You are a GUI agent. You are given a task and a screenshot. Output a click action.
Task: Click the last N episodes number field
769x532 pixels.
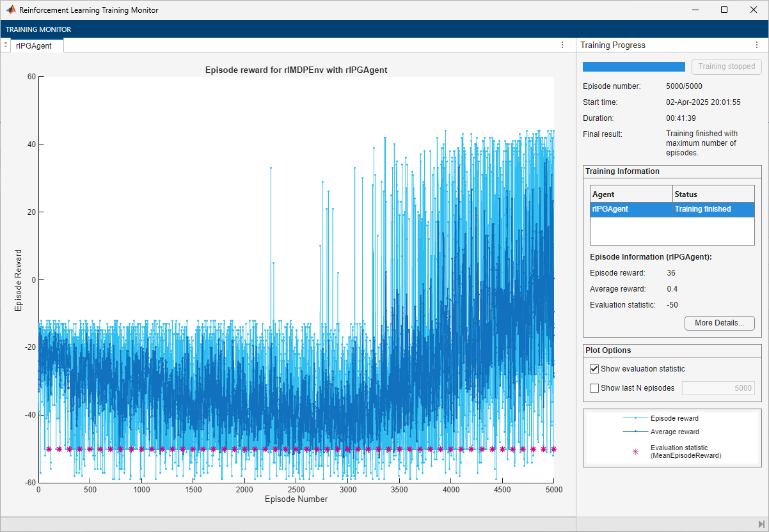point(717,388)
